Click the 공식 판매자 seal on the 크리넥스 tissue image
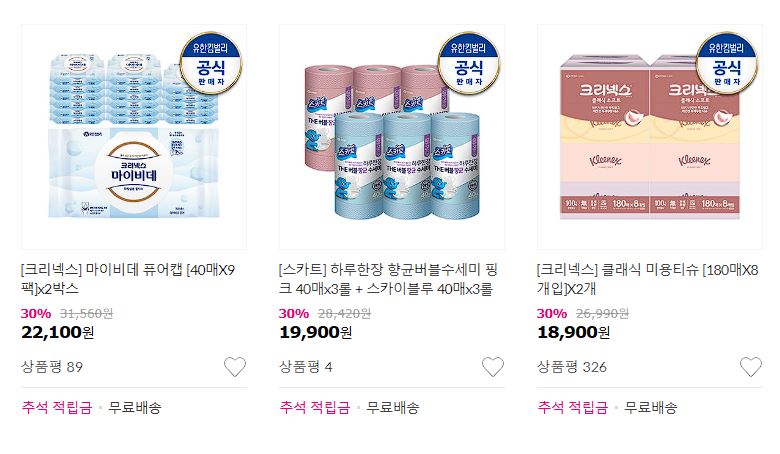This screenshot has height=454, width=780. point(727,63)
